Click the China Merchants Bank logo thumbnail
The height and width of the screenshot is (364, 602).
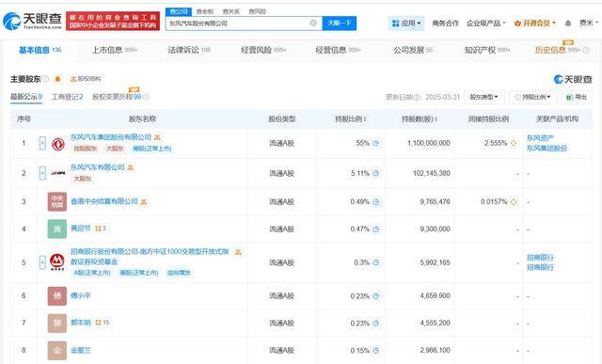click(x=57, y=262)
